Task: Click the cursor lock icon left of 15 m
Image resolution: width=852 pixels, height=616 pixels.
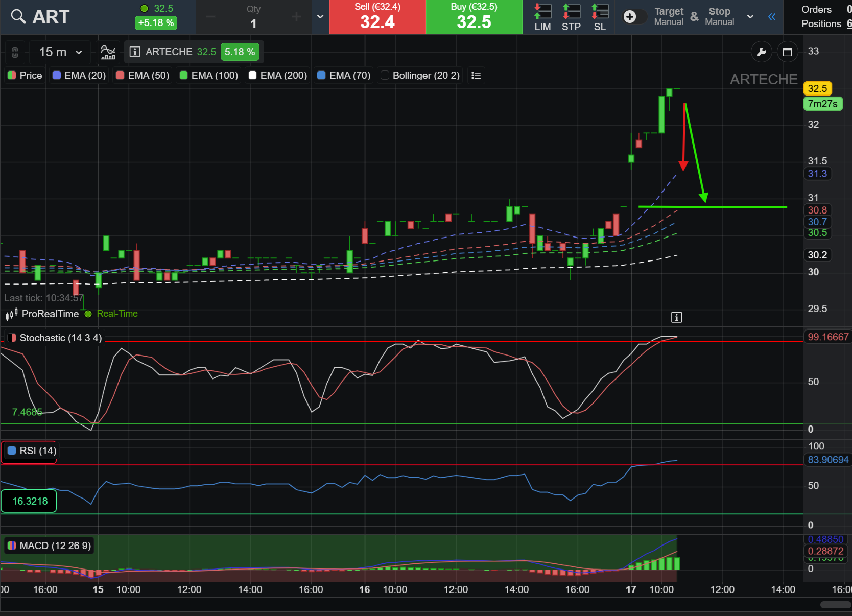Action: 15,52
